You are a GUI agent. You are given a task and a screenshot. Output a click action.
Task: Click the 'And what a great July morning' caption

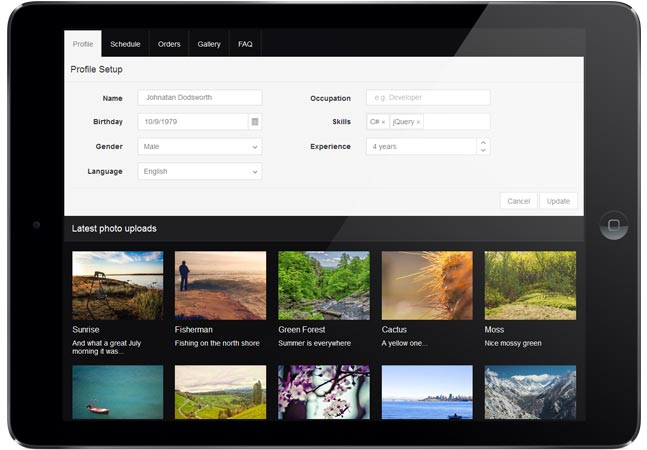106,347
